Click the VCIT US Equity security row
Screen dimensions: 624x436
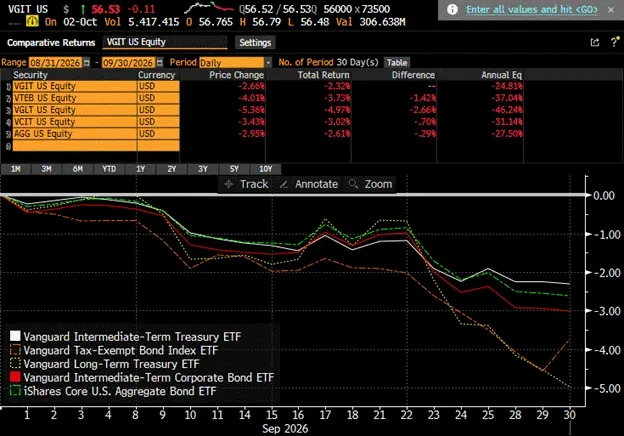click(x=75, y=122)
